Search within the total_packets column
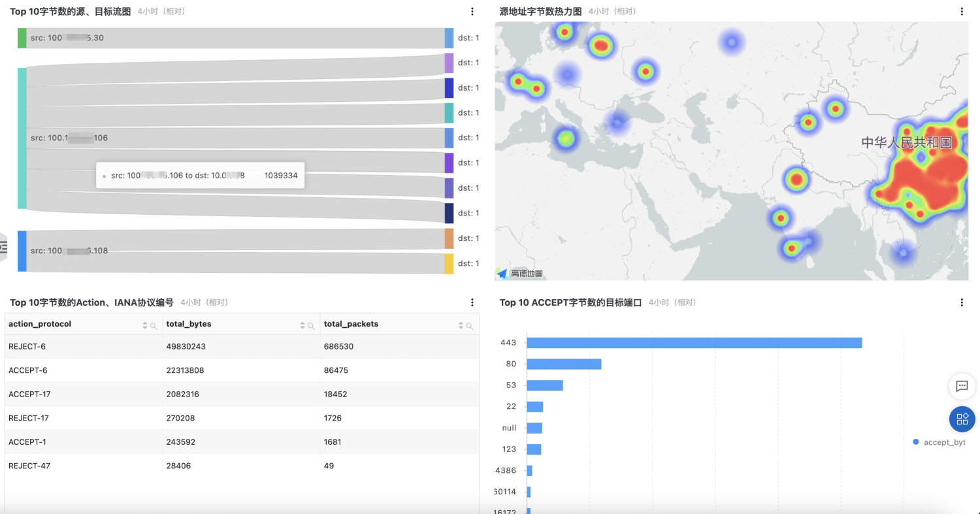This screenshot has width=980, height=514. pyautogui.click(x=470, y=325)
